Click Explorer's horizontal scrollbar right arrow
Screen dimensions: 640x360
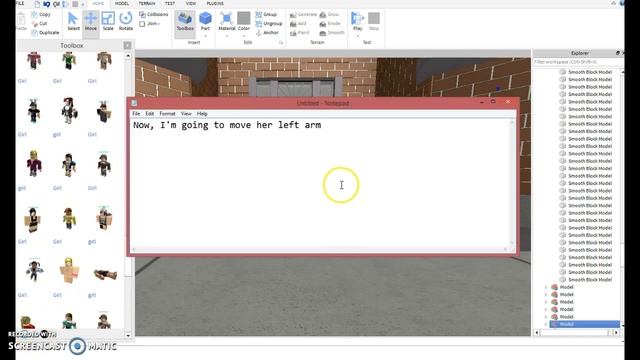click(616, 333)
